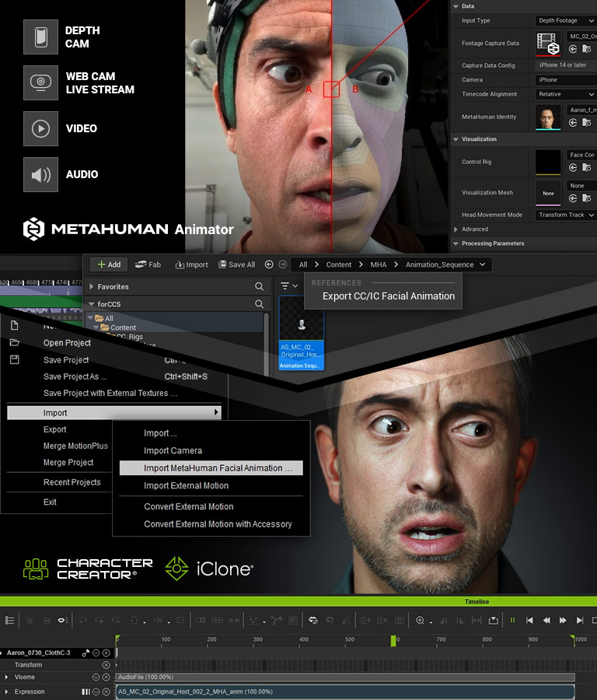Click the Audio speaker icon
Image resolution: width=597 pixels, height=700 pixels.
40,174
